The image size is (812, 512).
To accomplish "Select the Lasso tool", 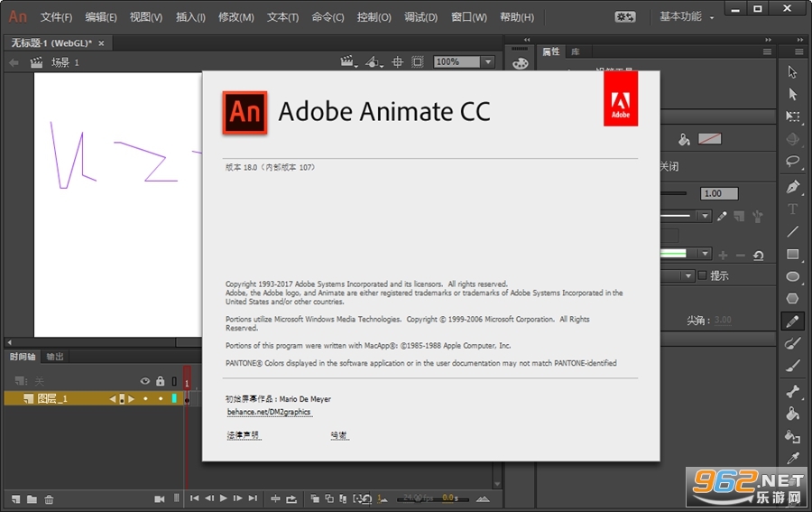I will coord(792,161).
